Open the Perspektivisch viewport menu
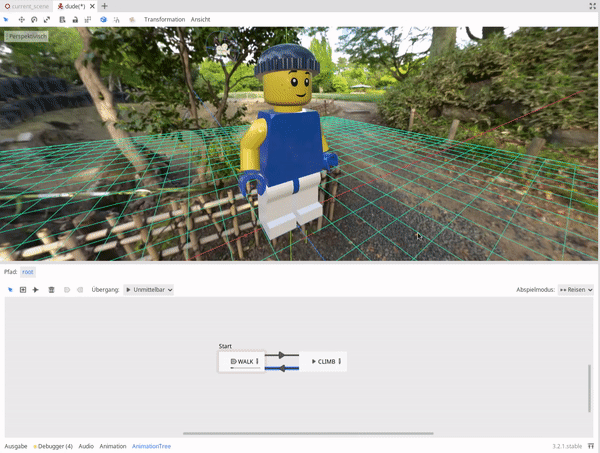600x453 pixels. pos(26,36)
